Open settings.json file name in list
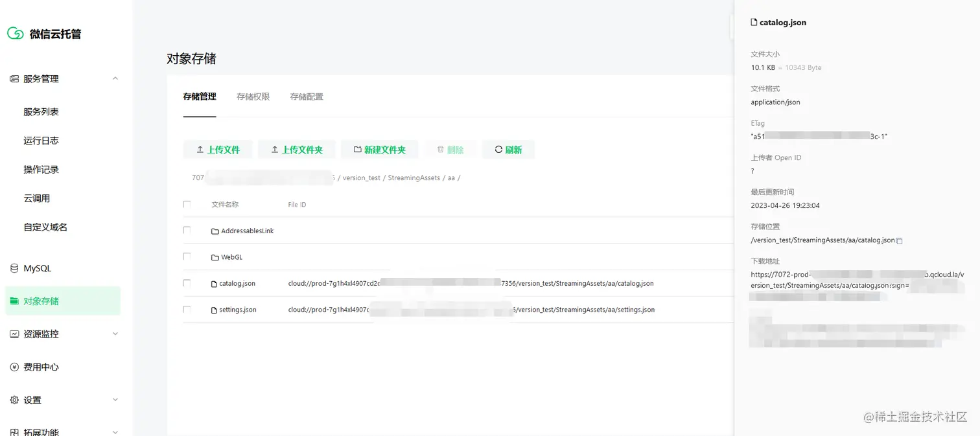This screenshot has height=436, width=980. point(238,310)
